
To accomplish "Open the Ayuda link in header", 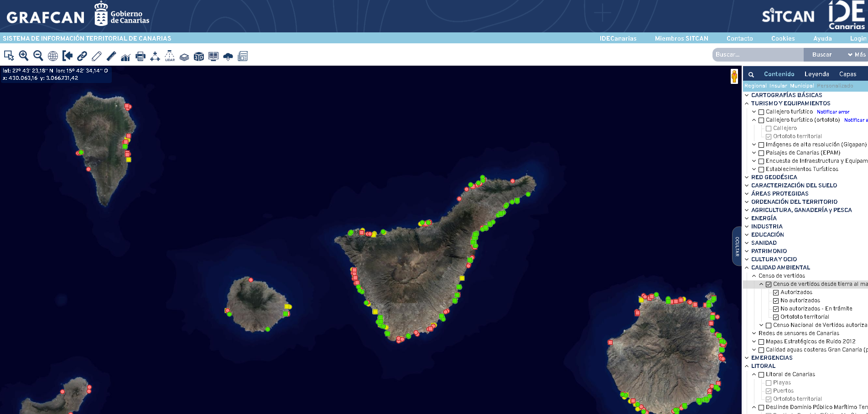I will pyautogui.click(x=822, y=39).
